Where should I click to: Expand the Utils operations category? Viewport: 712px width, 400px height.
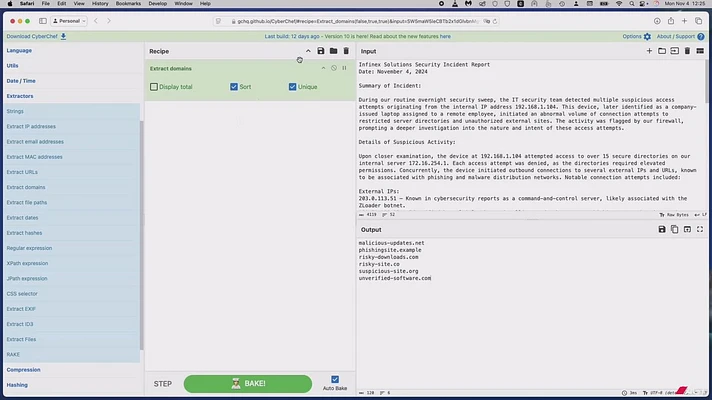click(x=12, y=65)
